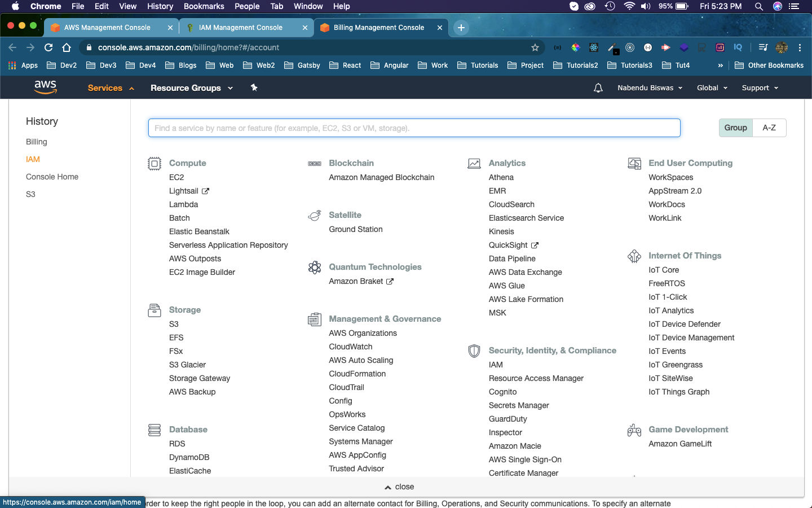Click the Blockchain category icon
Viewport: 812px width, 508px height.
[x=315, y=164]
